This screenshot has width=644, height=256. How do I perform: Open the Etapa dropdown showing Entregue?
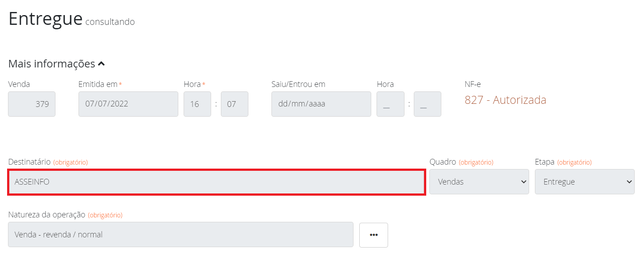[585, 181]
